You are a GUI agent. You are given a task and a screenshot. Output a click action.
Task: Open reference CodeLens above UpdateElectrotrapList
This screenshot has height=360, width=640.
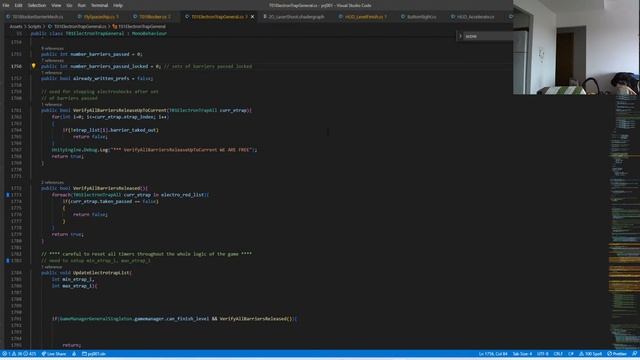tap(51, 267)
